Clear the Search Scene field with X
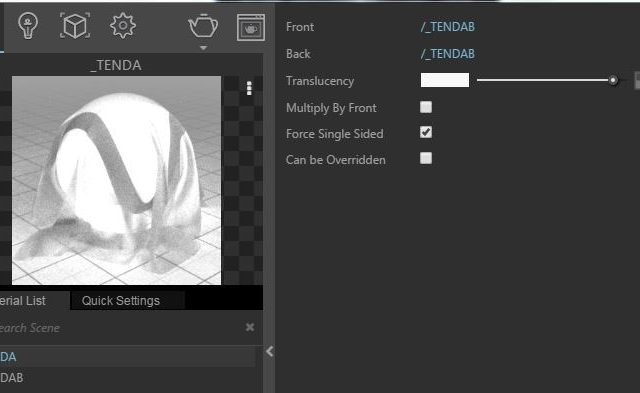The height and width of the screenshot is (393, 640). pyautogui.click(x=250, y=327)
